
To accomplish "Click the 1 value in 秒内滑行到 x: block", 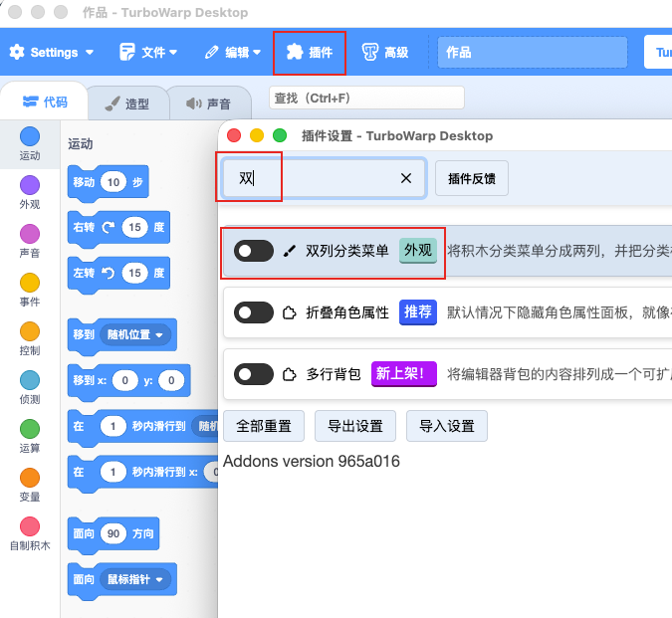I will [113, 472].
